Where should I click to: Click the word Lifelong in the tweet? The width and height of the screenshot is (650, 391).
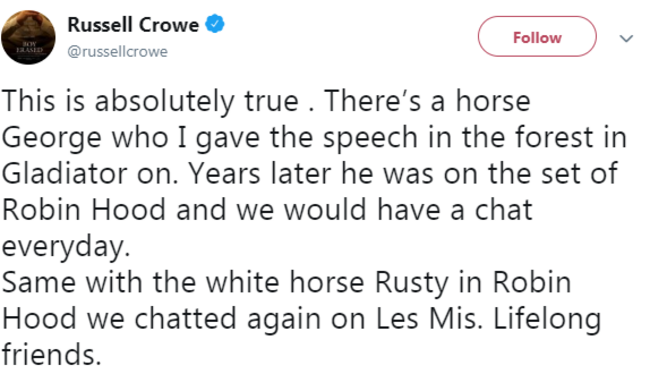coord(547,320)
